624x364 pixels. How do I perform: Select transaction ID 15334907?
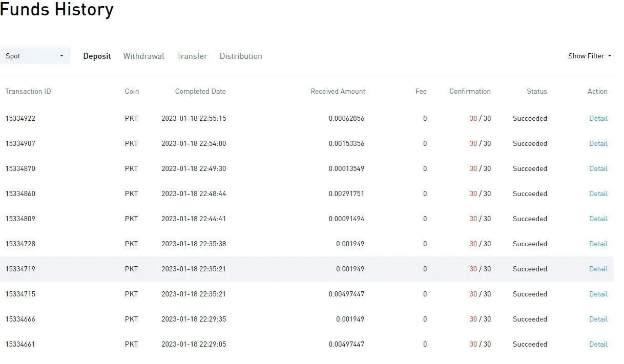tap(20, 143)
